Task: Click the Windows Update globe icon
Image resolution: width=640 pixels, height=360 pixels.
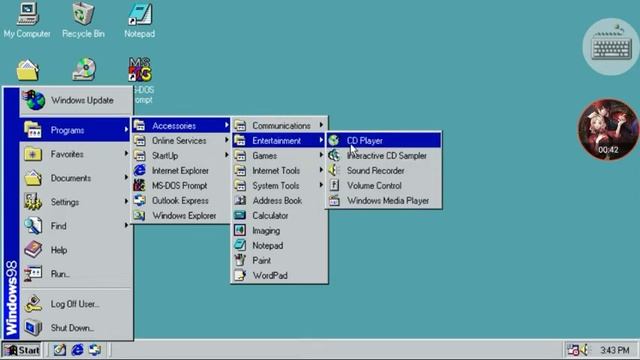Action: coord(34,100)
